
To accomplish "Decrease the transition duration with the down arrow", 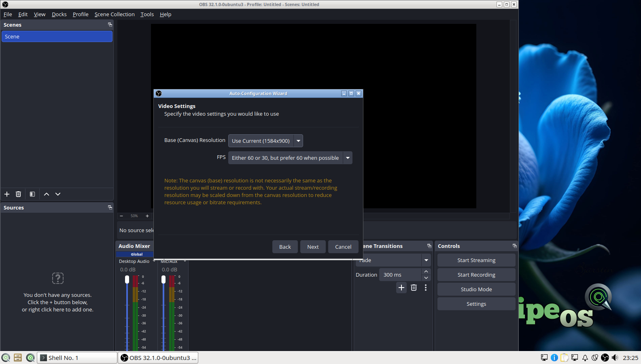I will (426, 278).
